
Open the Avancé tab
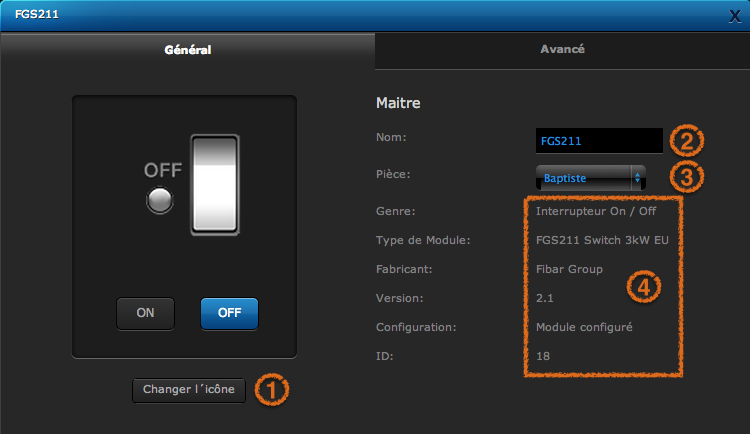tap(562, 49)
